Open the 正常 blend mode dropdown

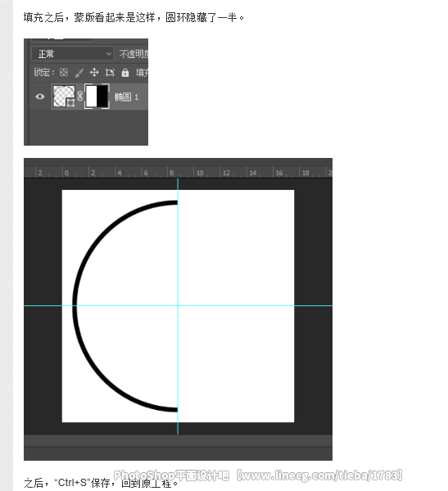[x=72, y=54]
